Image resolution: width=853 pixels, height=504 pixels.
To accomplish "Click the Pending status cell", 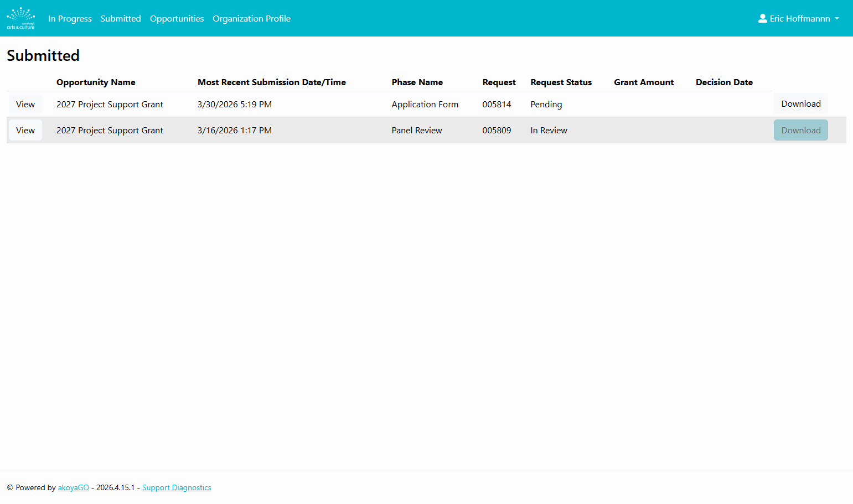I will [x=546, y=104].
